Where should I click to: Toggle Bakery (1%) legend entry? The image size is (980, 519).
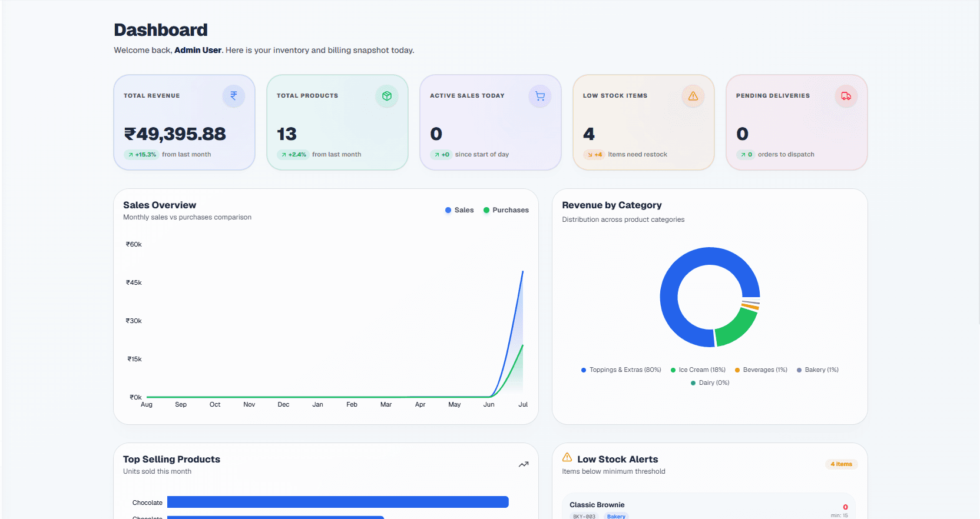coord(817,370)
